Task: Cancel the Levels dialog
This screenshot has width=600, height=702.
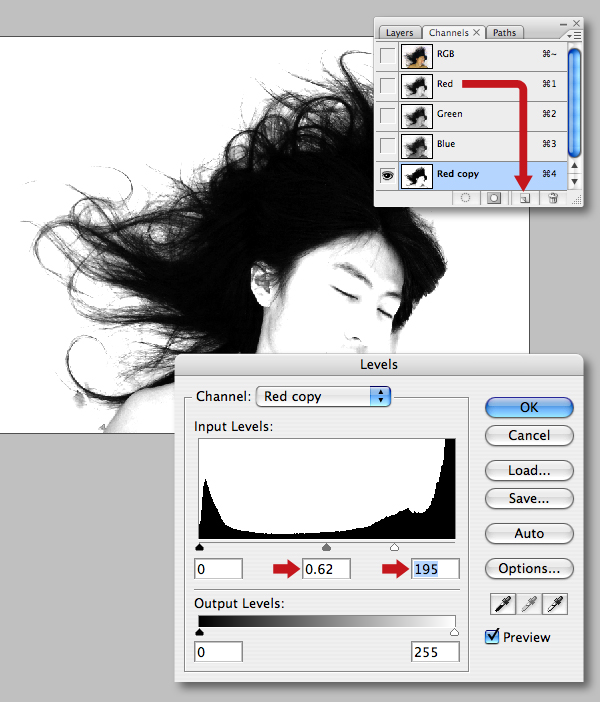Action: (529, 435)
